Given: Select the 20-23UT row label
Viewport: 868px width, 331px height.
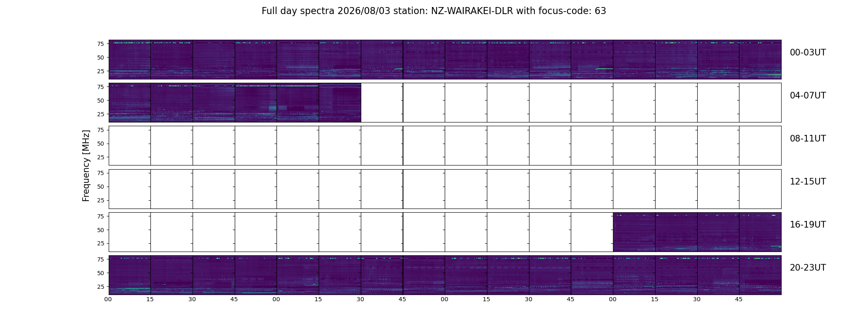Looking at the screenshot, I should 808,268.
